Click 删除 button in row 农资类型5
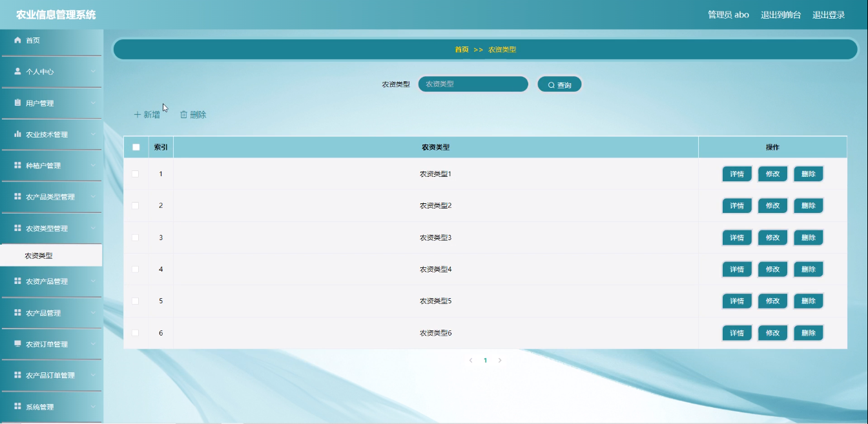 click(809, 301)
